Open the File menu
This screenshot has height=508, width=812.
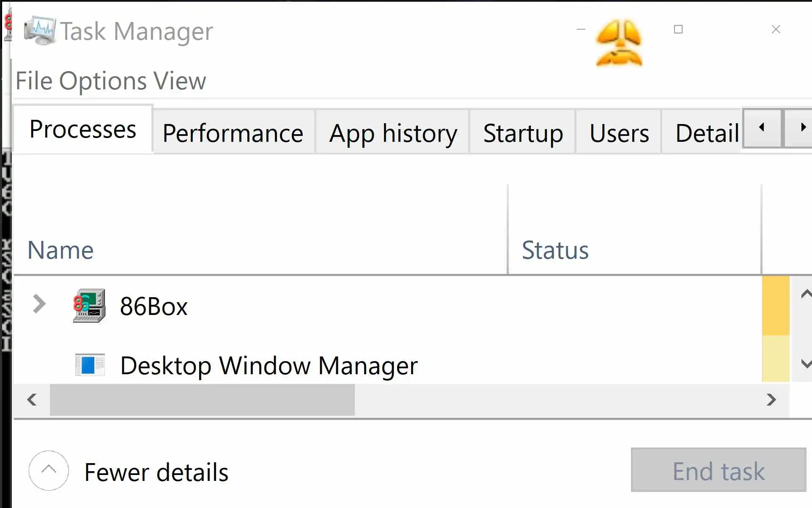tap(34, 81)
